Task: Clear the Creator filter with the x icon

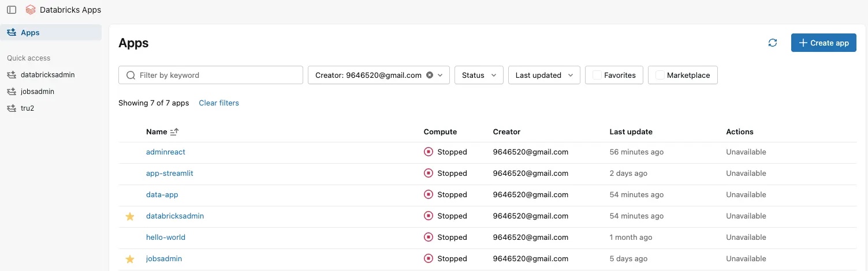Action: (x=429, y=75)
